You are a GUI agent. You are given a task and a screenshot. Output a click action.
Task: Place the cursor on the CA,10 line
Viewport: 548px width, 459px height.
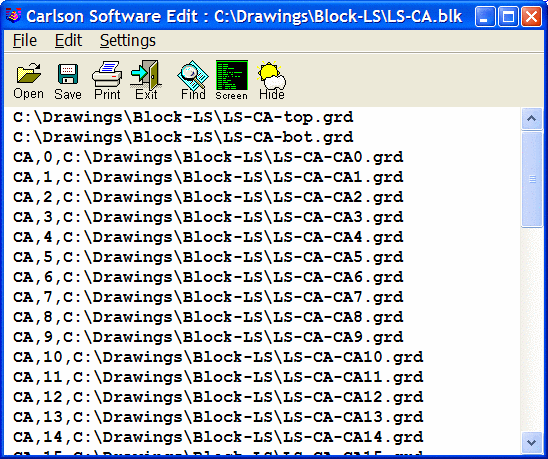(218, 357)
